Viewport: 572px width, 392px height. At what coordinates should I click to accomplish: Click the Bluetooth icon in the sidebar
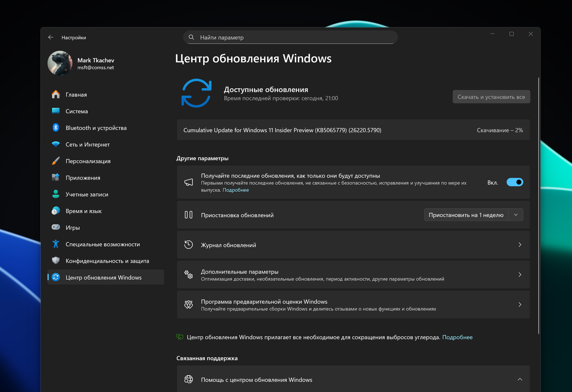56,128
